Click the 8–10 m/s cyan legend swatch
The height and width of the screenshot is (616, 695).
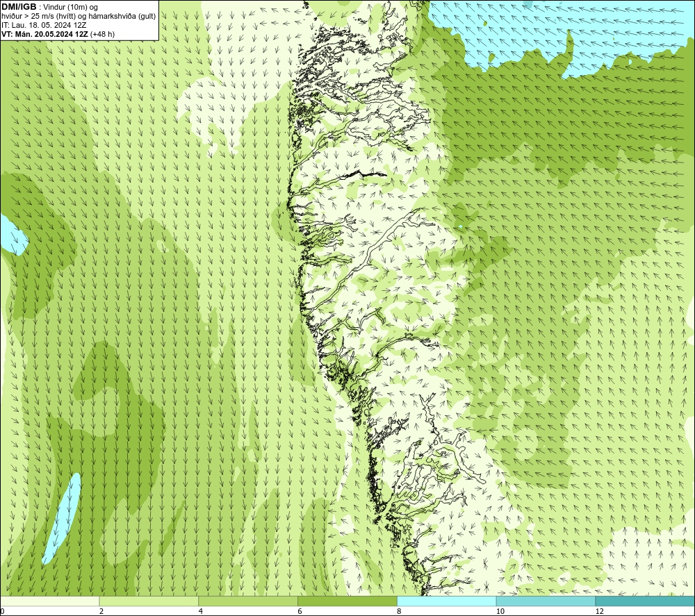tap(447, 601)
